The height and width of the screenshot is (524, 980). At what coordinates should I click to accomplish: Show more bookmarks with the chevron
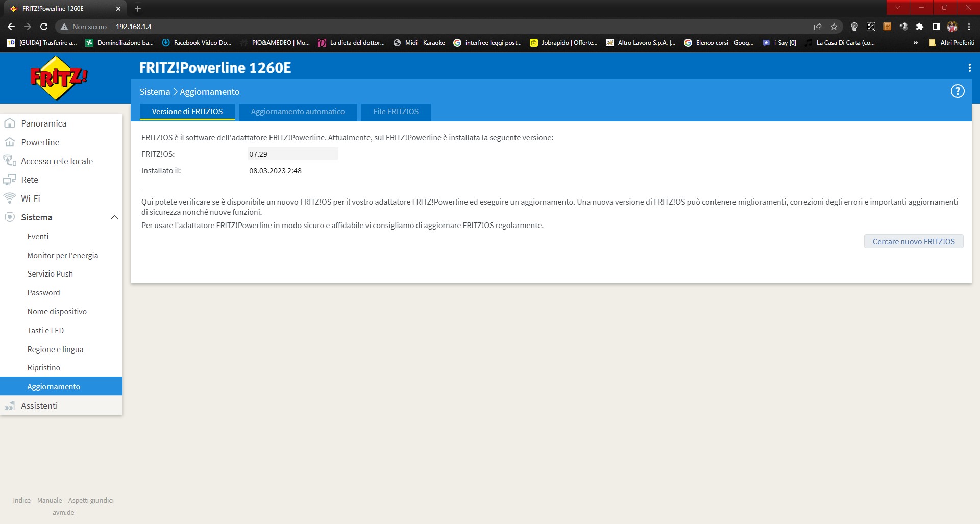[x=916, y=43]
